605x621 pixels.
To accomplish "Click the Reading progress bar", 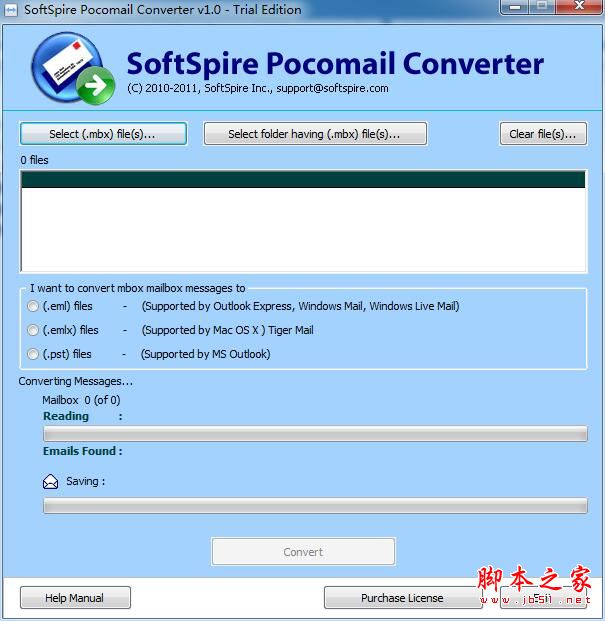I will coord(314,434).
